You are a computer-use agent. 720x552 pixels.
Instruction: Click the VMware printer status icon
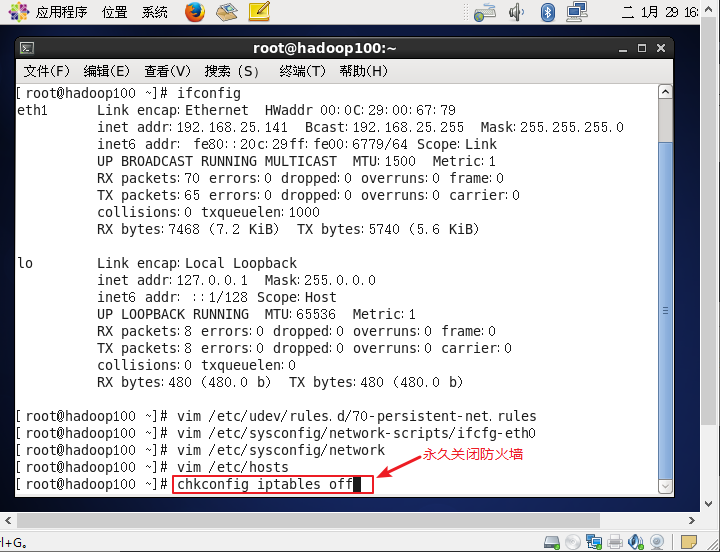(615, 542)
